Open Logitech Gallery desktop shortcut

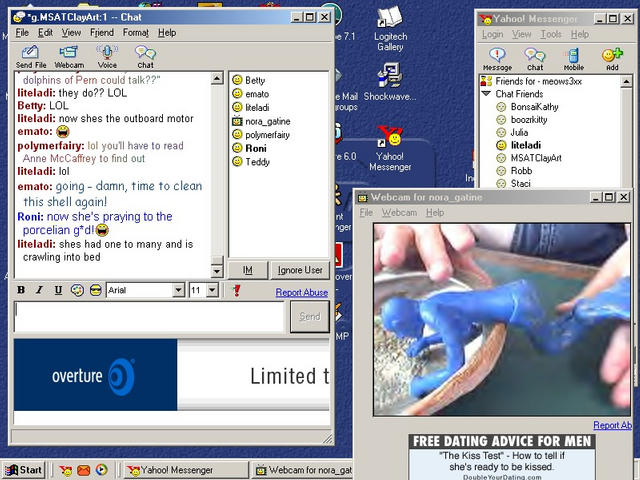point(391,28)
